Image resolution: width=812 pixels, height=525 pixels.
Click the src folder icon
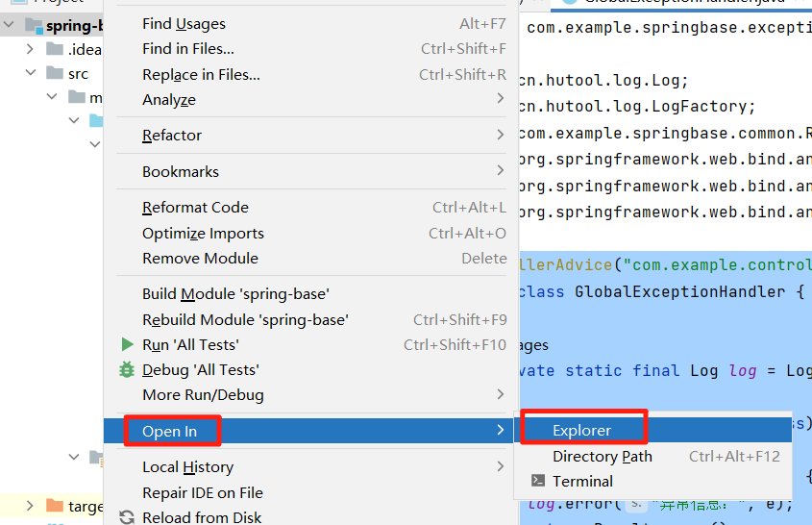point(55,72)
